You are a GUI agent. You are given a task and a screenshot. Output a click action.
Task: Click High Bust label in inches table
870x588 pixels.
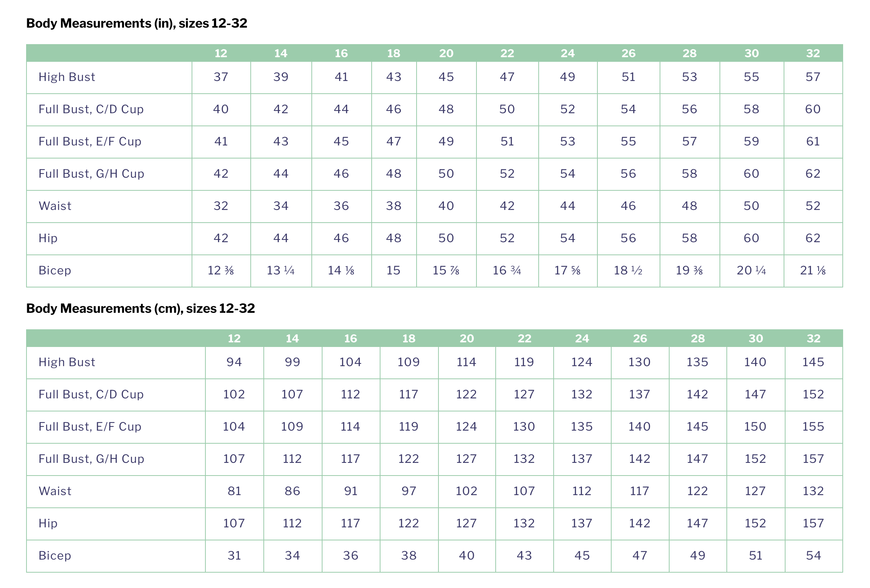(67, 77)
